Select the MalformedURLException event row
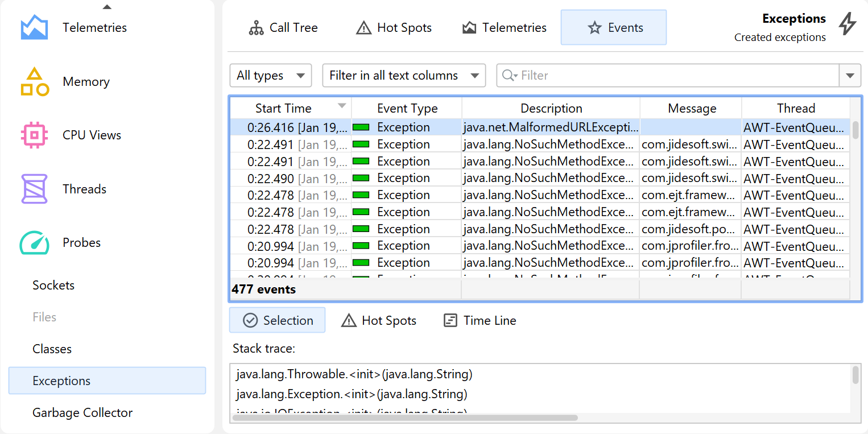This screenshot has height=434, width=868. (551, 127)
